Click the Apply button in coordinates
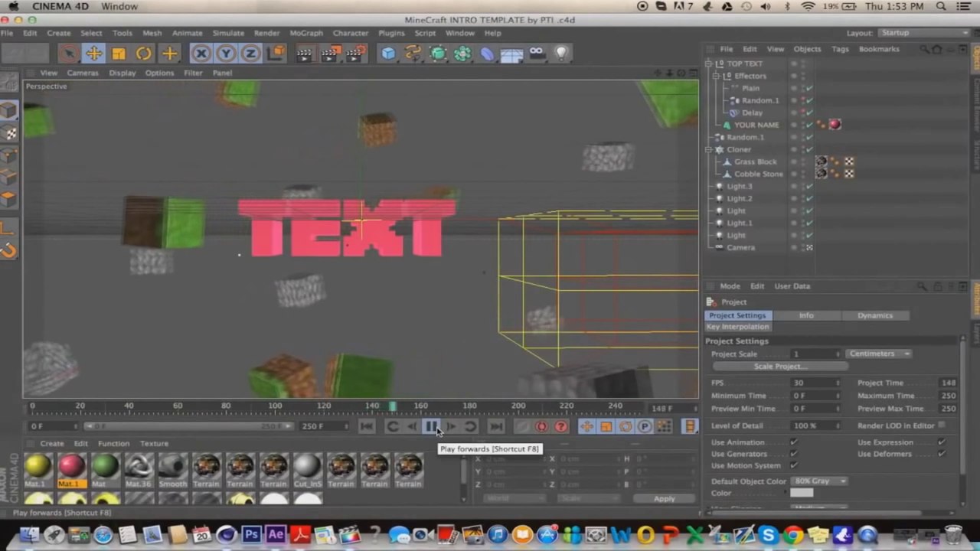The height and width of the screenshot is (551, 980). (x=664, y=498)
